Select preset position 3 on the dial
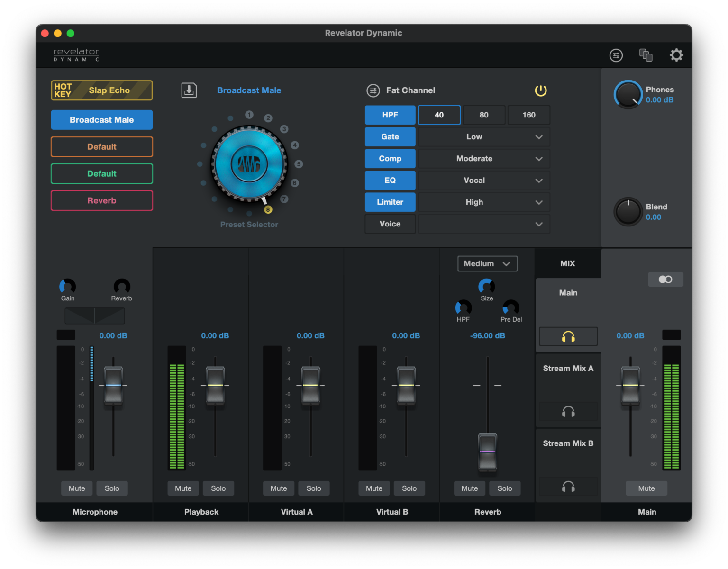728x569 pixels. 284,129
